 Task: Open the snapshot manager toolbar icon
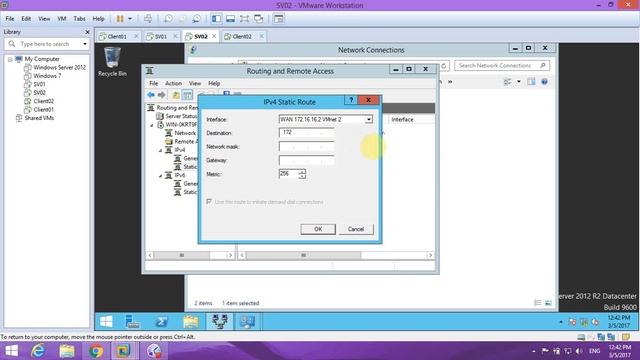tap(196, 19)
